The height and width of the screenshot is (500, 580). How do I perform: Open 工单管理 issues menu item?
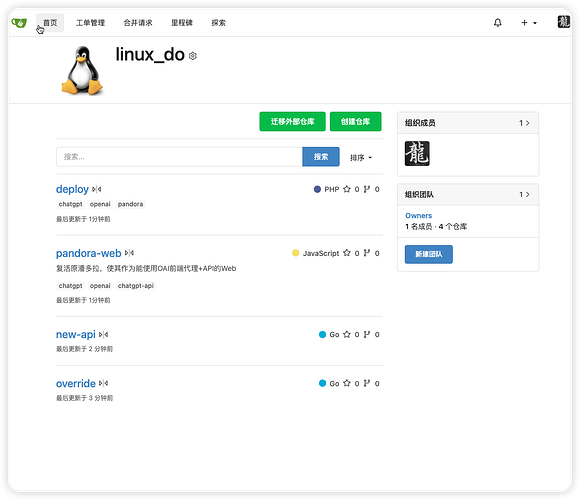click(x=91, y=23)
